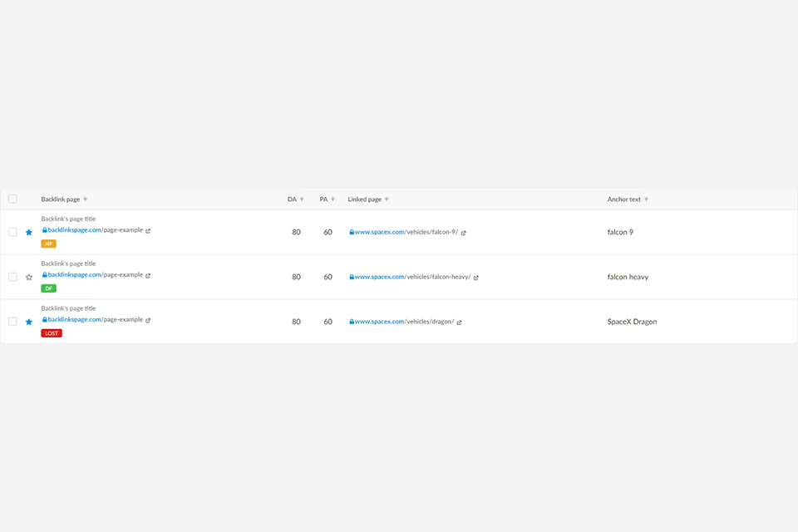798x532 pixels.
Task: Click the red LOST badge
Action: [x=52, y=333]
